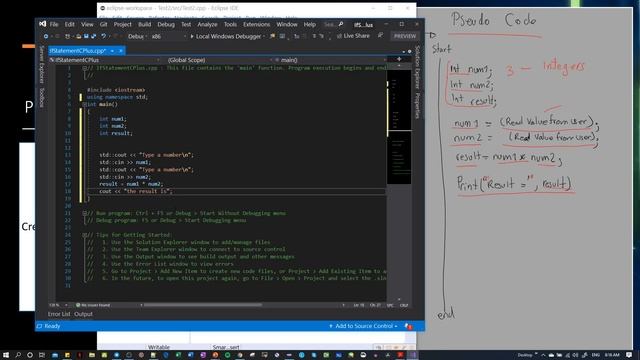This screenshot has height=360, width=640.
Task: Select the IfStatementCPlus.cpp editor tab
Action: (78, 51)
